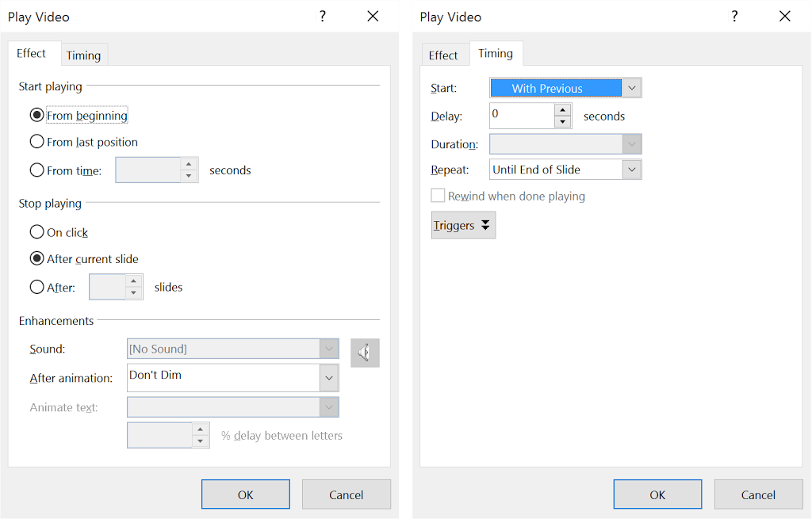Select Timing tab in right dialog
This screenshot has width=812, height=519.
(x=496, y=53)
